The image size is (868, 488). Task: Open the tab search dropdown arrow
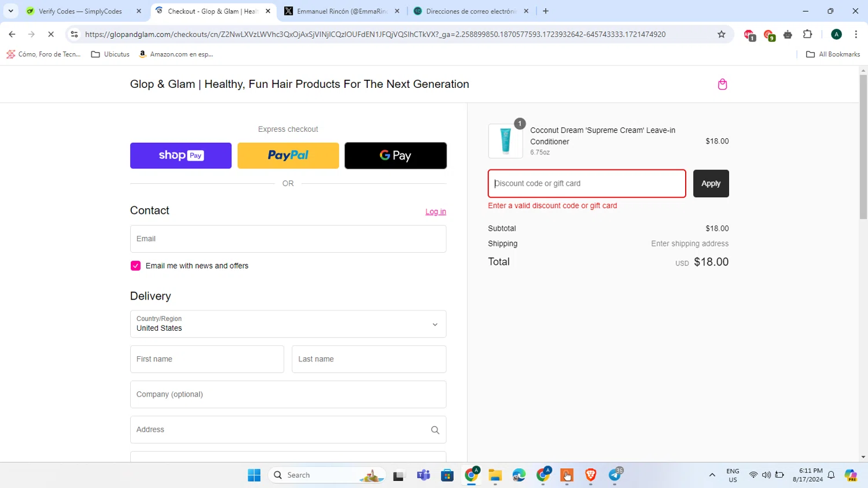point(10,11)
